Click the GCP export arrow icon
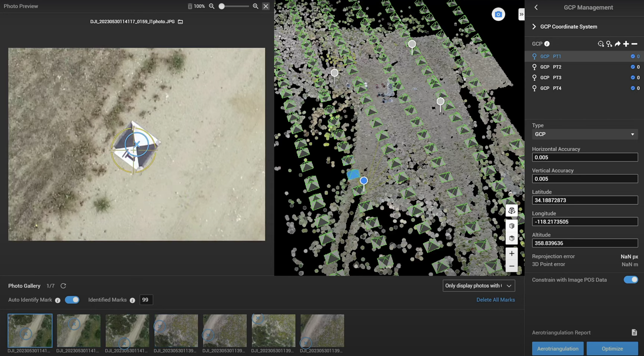Screen dimensions: 644x356 pyautogui.click(x=617, y=44)
